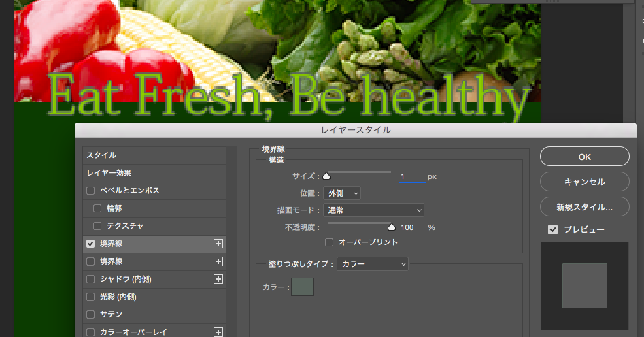Enable 輪郭 checkbox

pos(97,208)
